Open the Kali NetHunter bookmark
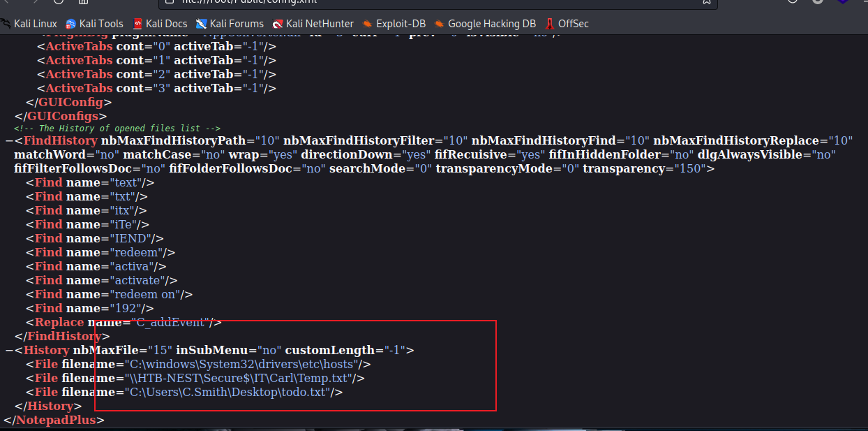The width and height of the screenshot is (868, 431). (x=313, y=24)
